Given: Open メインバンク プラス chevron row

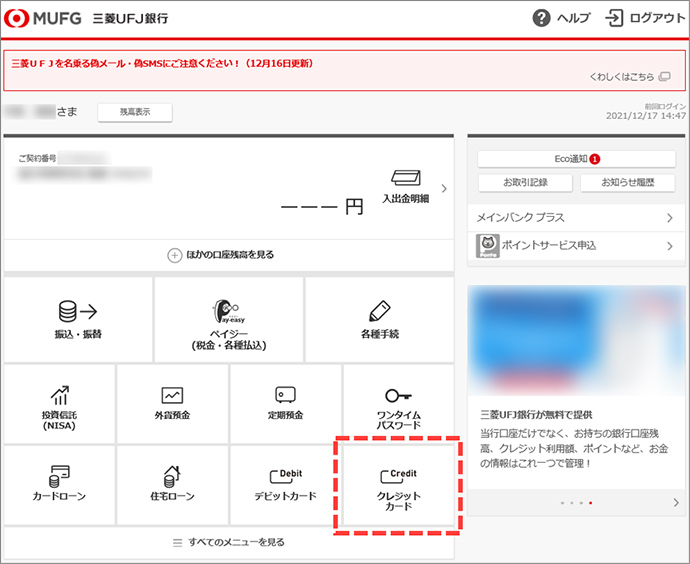Looking at the screenshot, I should coord(576,217).
